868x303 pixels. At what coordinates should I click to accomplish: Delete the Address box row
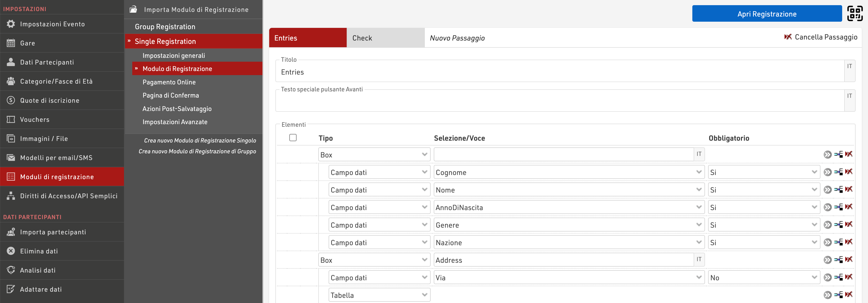849,260
